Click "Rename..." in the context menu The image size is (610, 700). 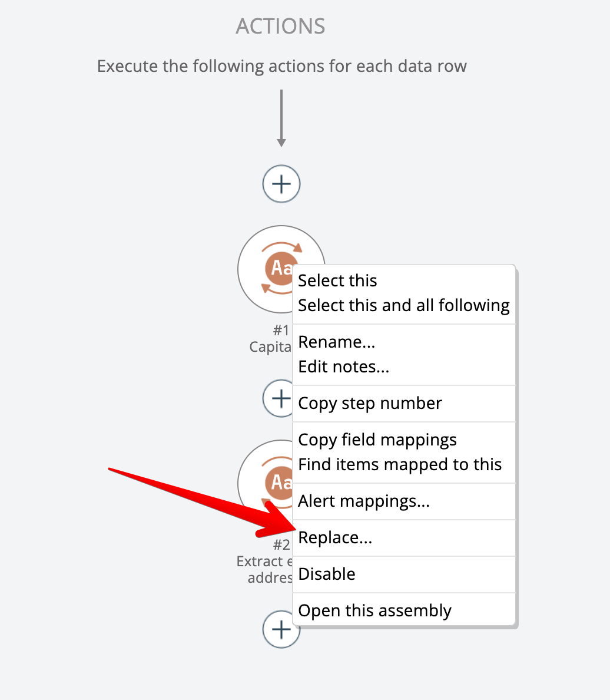click(x=336, y=342)
